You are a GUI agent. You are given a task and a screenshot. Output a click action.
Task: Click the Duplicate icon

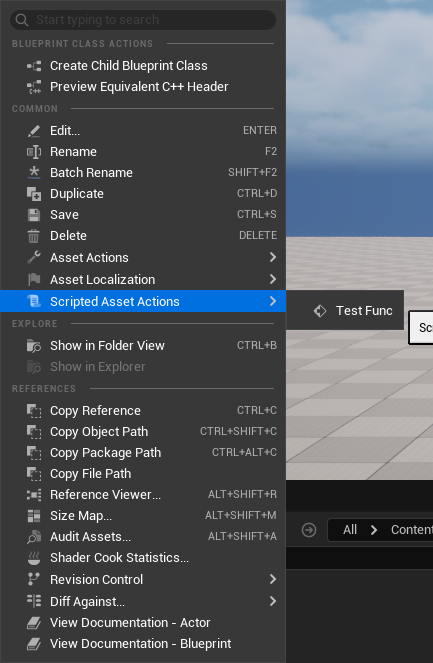(34, 194)
